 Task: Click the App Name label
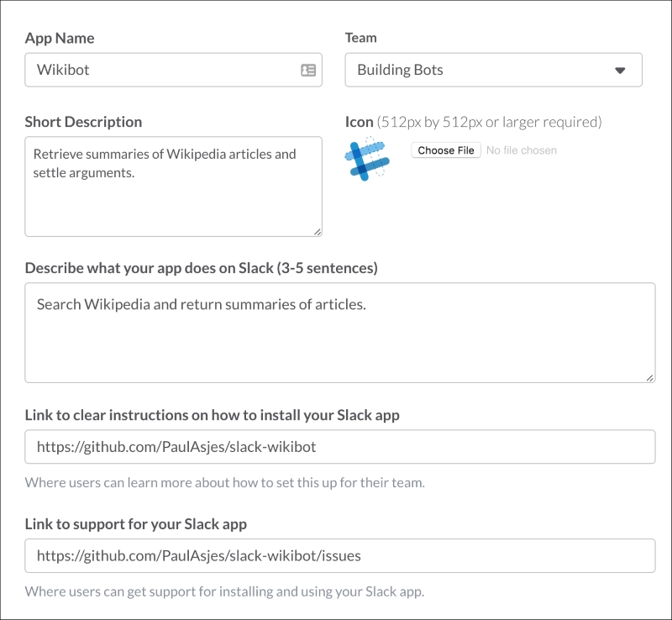tap(60, 38)
